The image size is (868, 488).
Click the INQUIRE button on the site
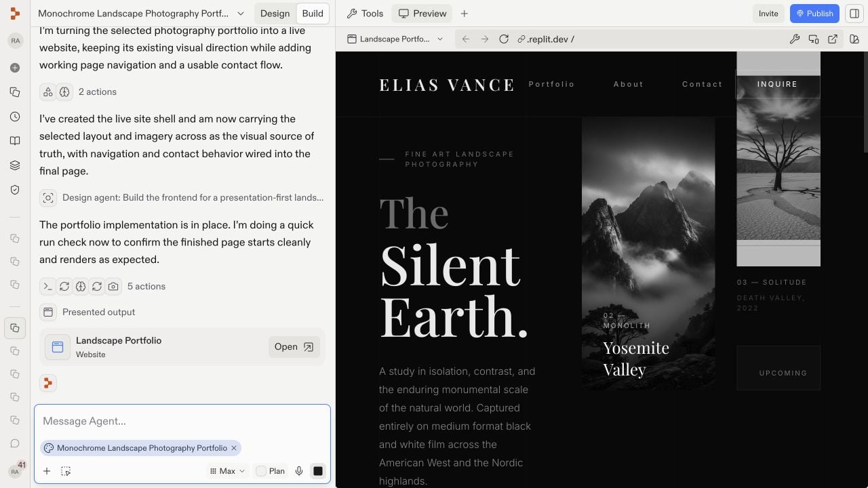[x=778, y=85]
